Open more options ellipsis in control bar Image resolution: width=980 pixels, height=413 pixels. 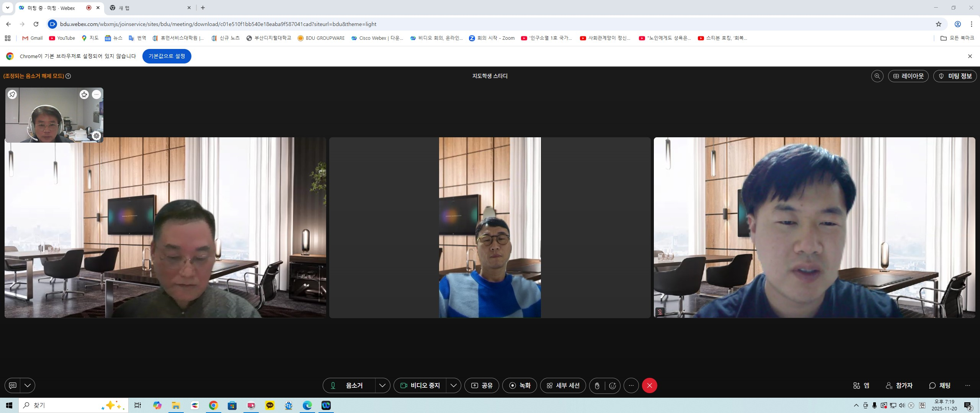pyautogui.click(x=631, y=385)
